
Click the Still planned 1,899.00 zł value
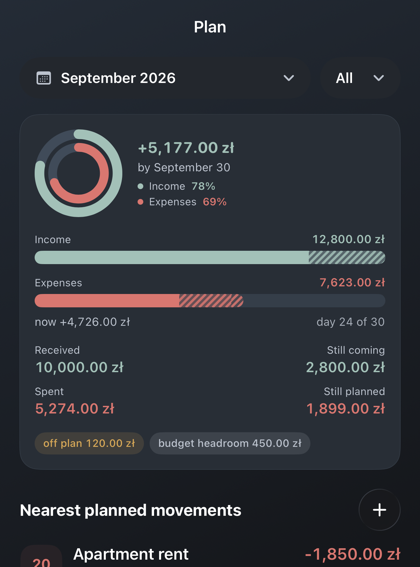pos(345,409)
